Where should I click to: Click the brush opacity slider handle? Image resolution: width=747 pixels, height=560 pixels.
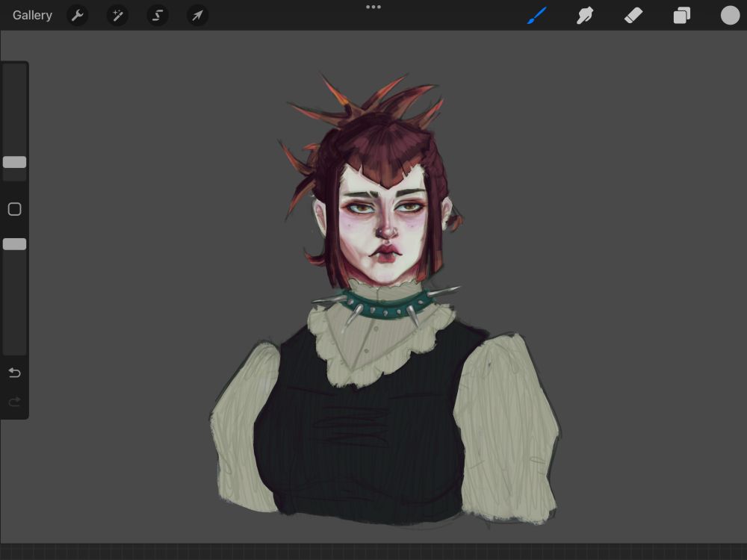point(15,244)
